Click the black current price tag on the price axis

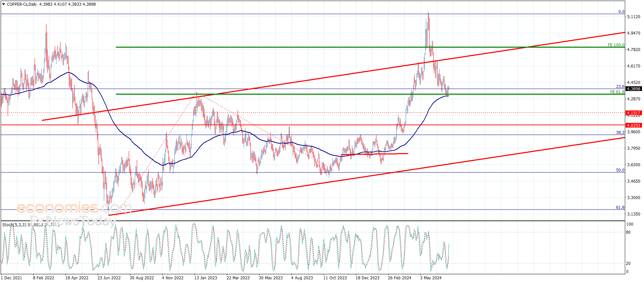click(634, 89)
